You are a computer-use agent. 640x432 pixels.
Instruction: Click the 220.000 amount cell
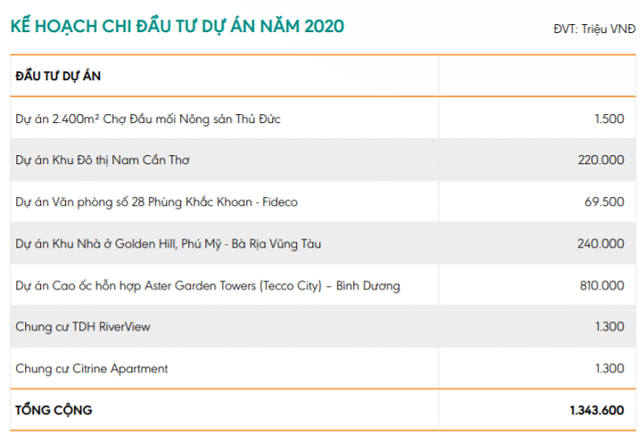click(601, 160)
